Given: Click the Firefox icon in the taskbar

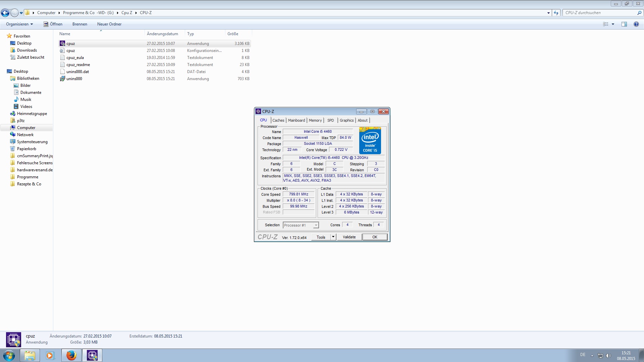Looking at the screenshot, I should [x=71, y=355].
